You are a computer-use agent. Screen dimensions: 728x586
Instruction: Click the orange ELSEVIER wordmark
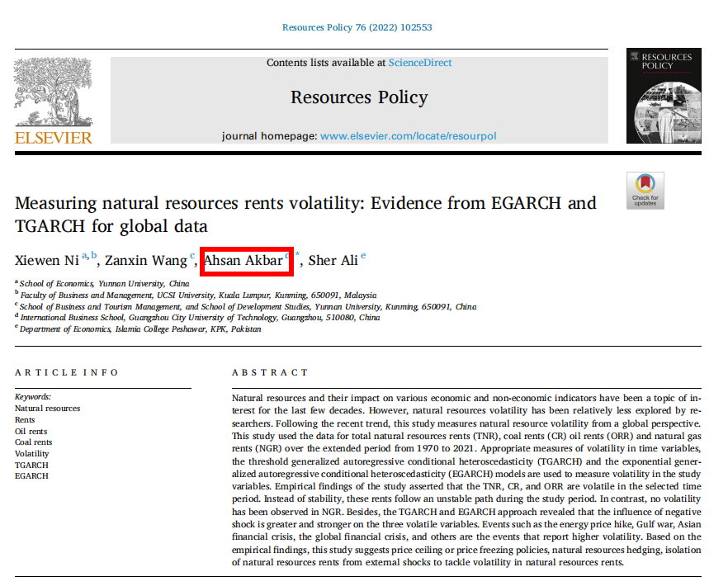[x=54, y=138]
